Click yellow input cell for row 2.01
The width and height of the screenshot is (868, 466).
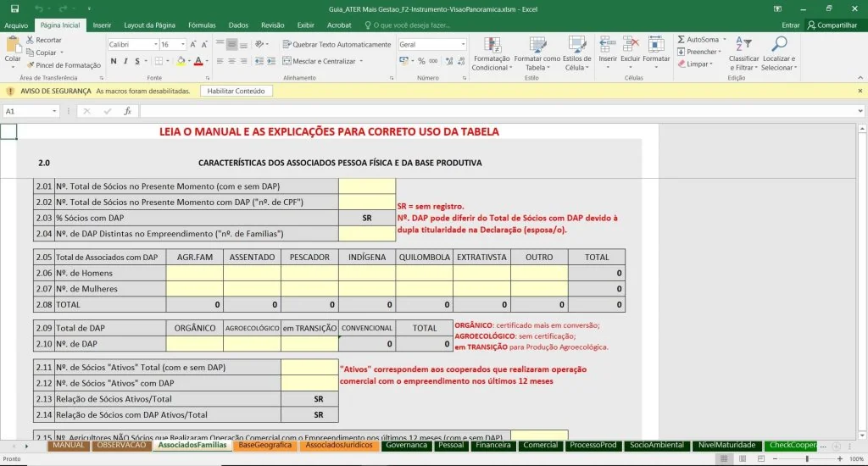coord(366,186)
